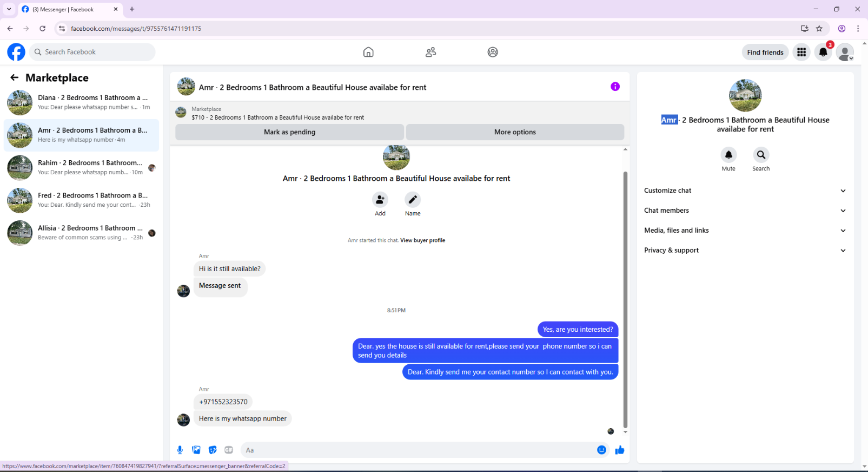Click the phone number +971552323570 message
Screen dimensions: 868x472
coord(223,402)
